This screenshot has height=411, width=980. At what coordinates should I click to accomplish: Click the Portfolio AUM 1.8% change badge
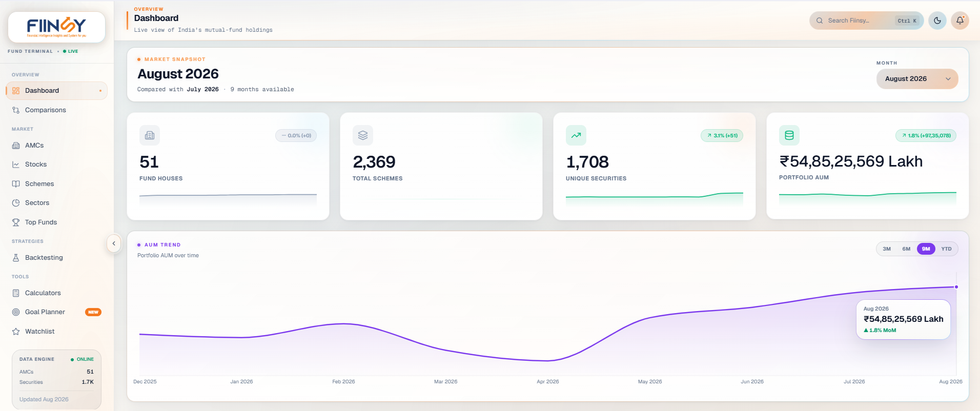coord(926,136)
